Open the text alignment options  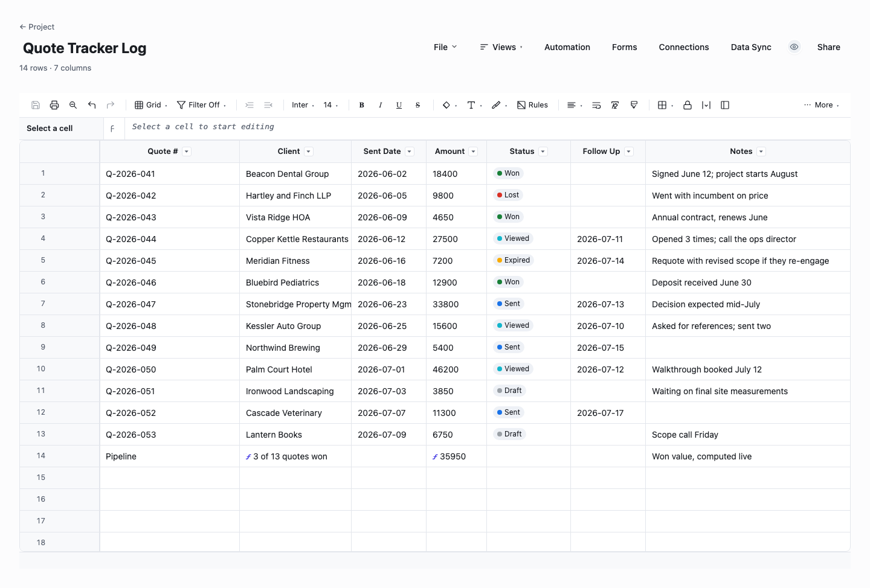[x=575, y=105]
